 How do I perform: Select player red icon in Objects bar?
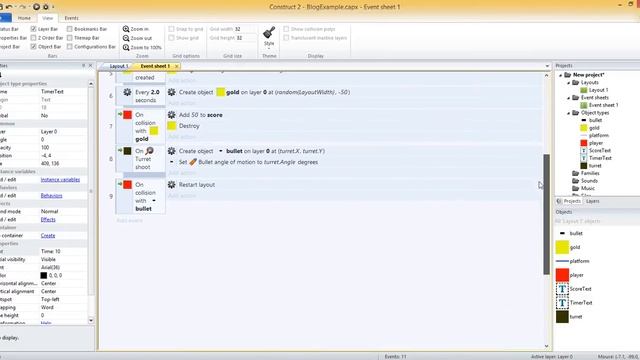point(562,275)
